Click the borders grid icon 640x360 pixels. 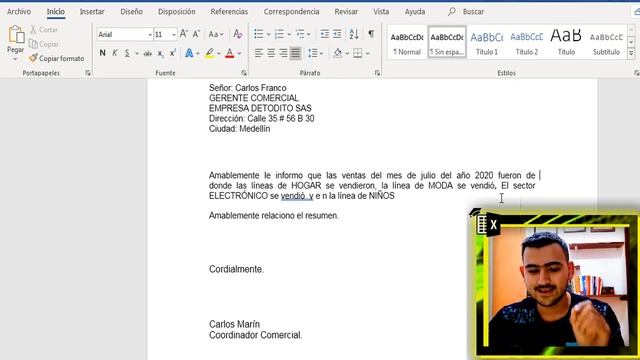point(358,53)
